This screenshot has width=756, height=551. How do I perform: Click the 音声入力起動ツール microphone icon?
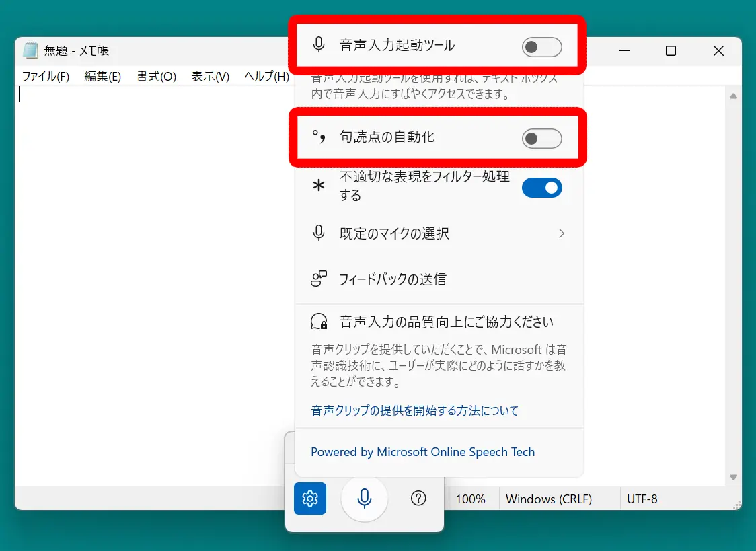[319, 44]
